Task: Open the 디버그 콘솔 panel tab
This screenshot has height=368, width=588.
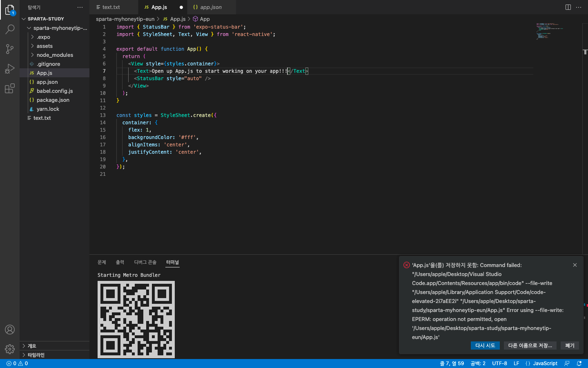Action: click(x=145, y=262)
